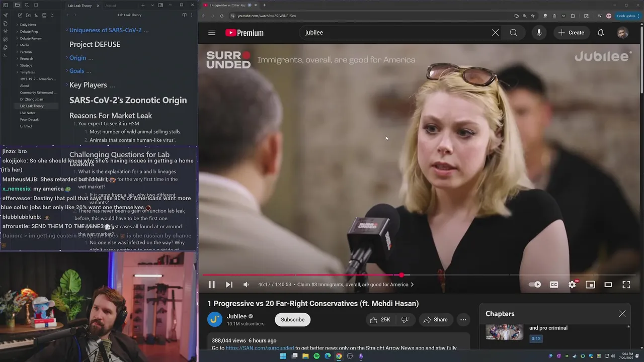This screenshot has height=362, width=644.
Task: Like the video with 25K likes
Action: coord(380,320)
